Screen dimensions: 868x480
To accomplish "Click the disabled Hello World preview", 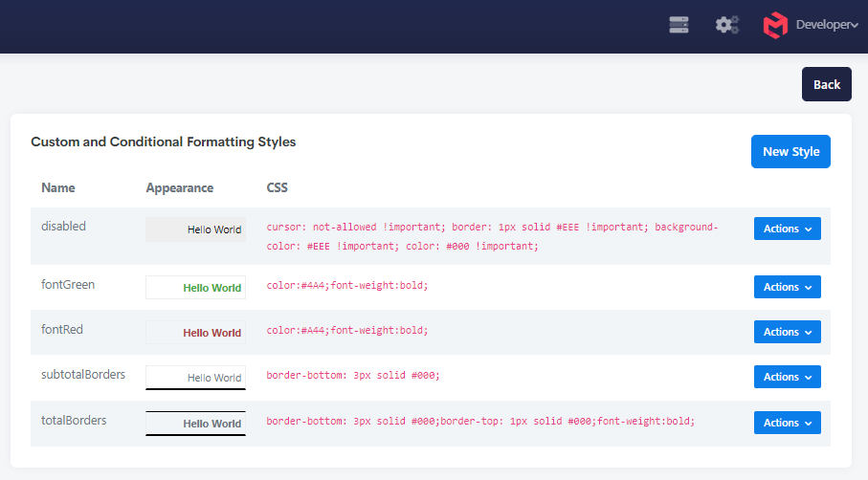I will coord(195,229).
